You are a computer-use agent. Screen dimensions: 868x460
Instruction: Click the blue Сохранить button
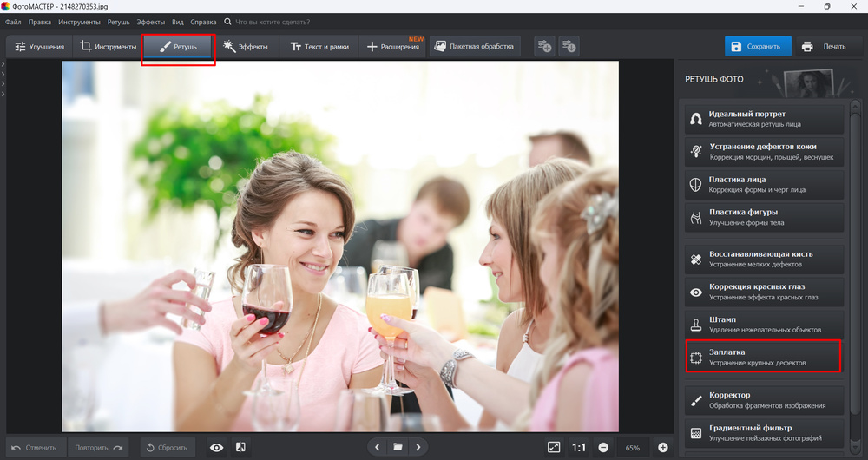click(x=758, y=46)
